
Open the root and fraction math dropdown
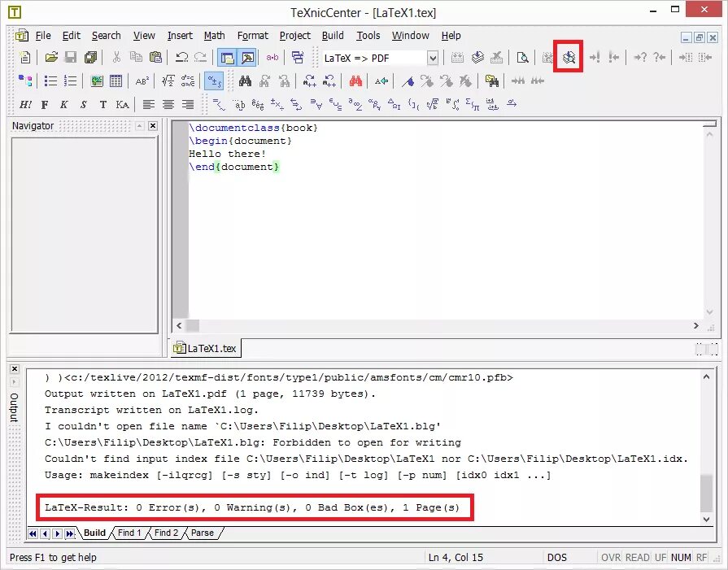[x=433, y=104]
